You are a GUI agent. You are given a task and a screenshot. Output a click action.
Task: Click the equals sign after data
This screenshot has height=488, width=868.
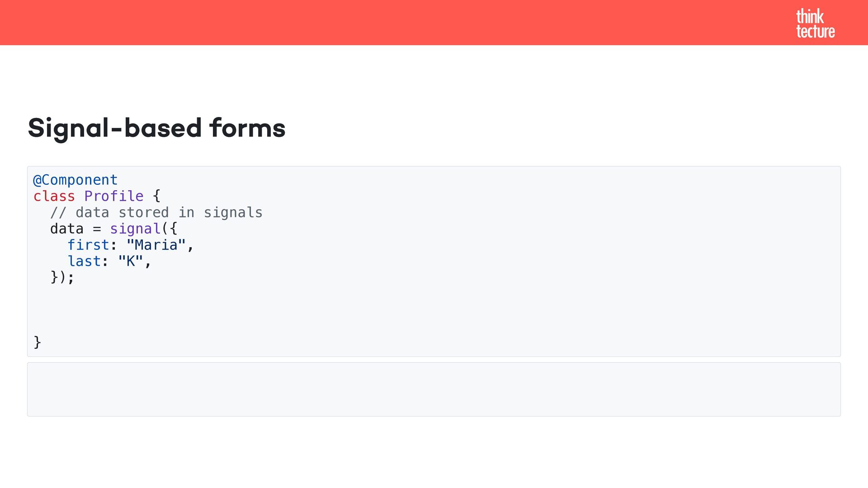(97, 229)
